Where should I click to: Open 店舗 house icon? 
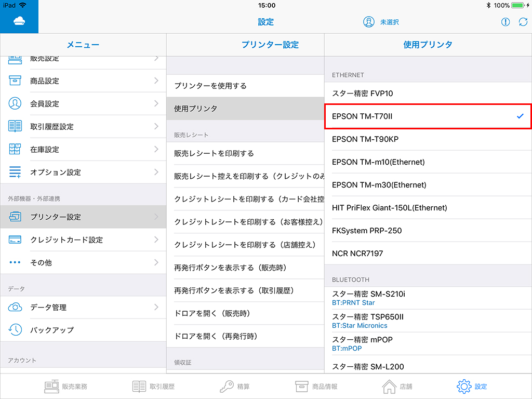[389, 387]
